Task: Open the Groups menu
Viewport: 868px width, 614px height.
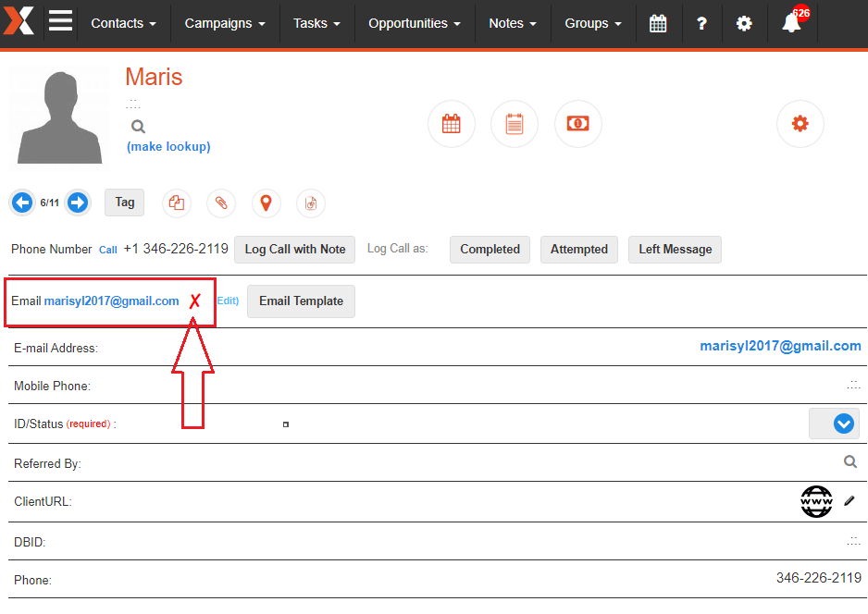Action: [592, 23]
